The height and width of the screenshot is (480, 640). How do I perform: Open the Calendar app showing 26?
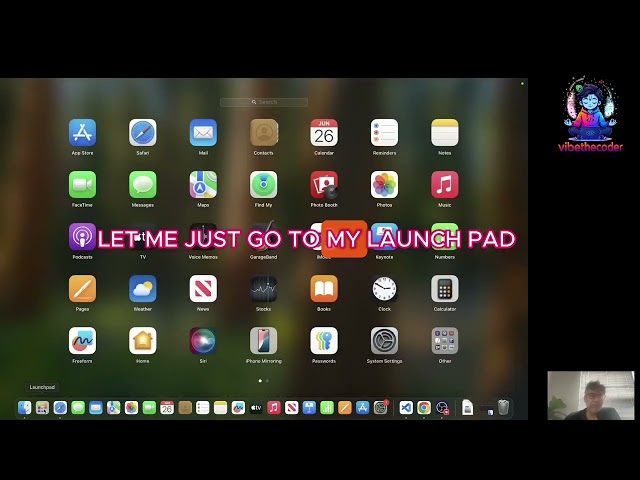324,133
